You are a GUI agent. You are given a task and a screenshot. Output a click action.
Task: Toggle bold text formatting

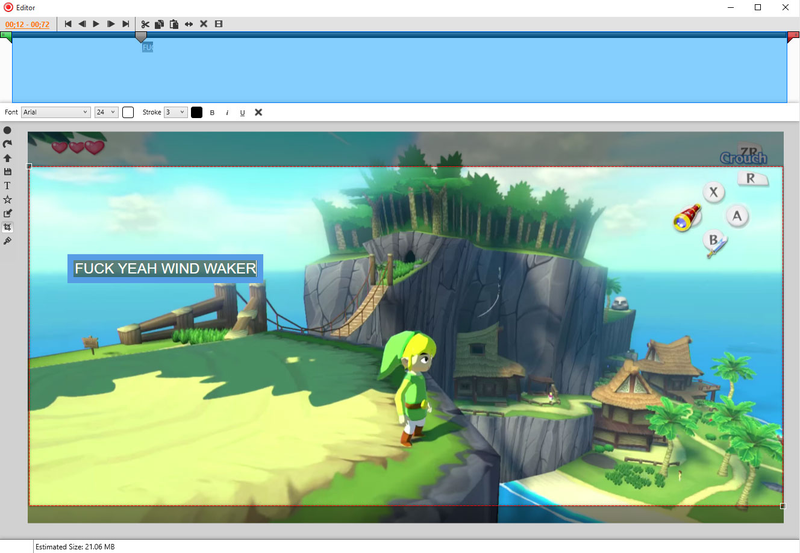212,113
